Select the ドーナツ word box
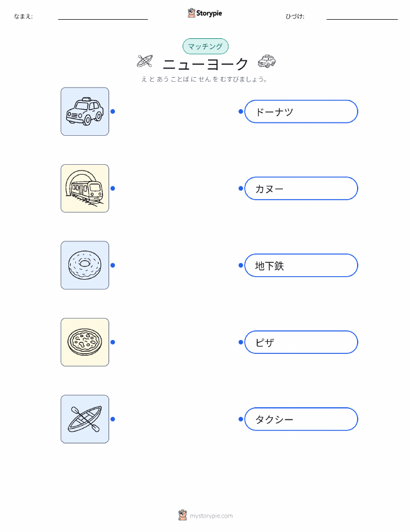The height and width of the screenshot is (532, 411). coord(301,111)
